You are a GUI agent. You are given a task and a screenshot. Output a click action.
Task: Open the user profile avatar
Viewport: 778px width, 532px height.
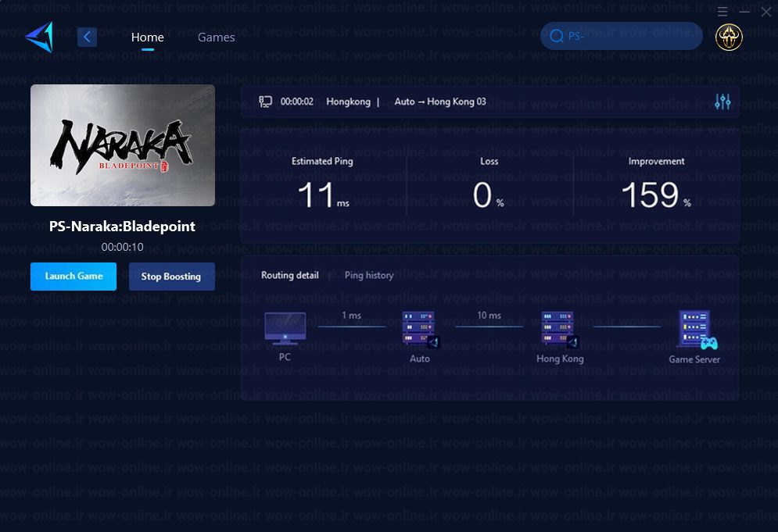pyautogui.click(x=729, y=37)
